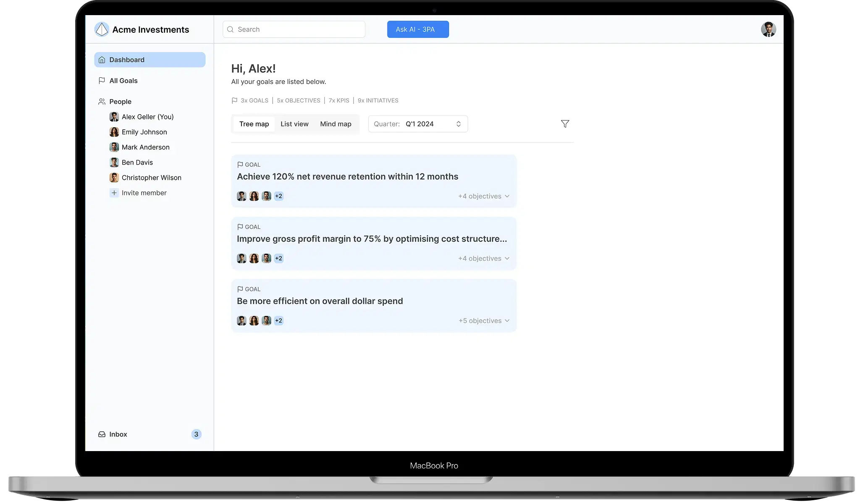Image resolution: width=863 pixels, height=504 pixels.
Task: Open the Quarter Q'1 2024 dropdown
Action: point(418,124)
